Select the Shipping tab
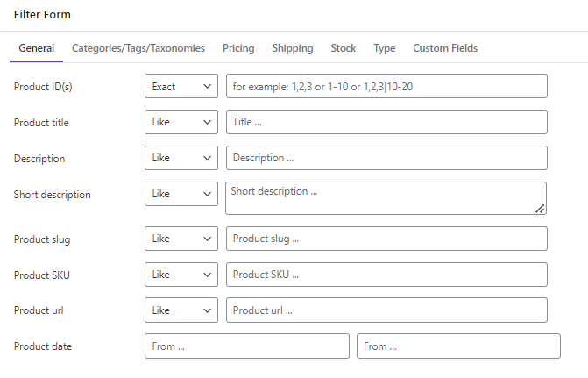588x378 pixels. click(293, 48)
